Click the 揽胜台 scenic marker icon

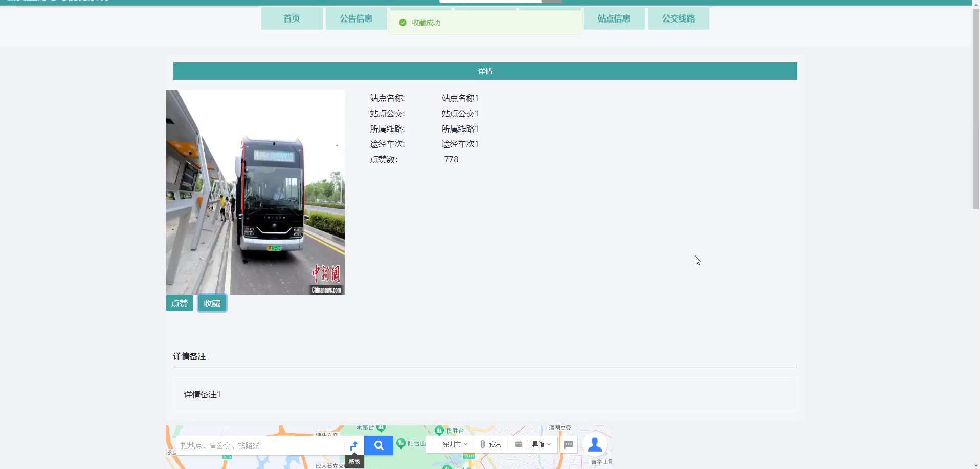click(439, 431)
